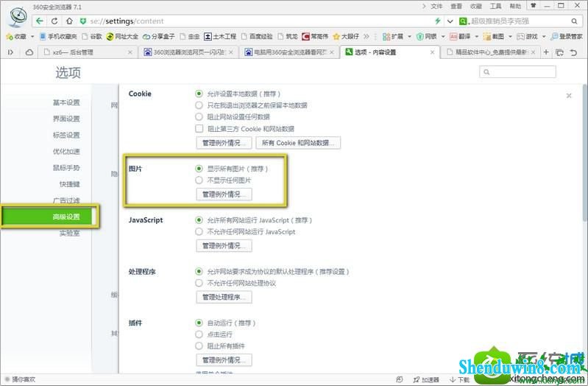This screenshot has height=386, width=588.
Task: Click the restore closed tab undo icon
Action: 573,52
